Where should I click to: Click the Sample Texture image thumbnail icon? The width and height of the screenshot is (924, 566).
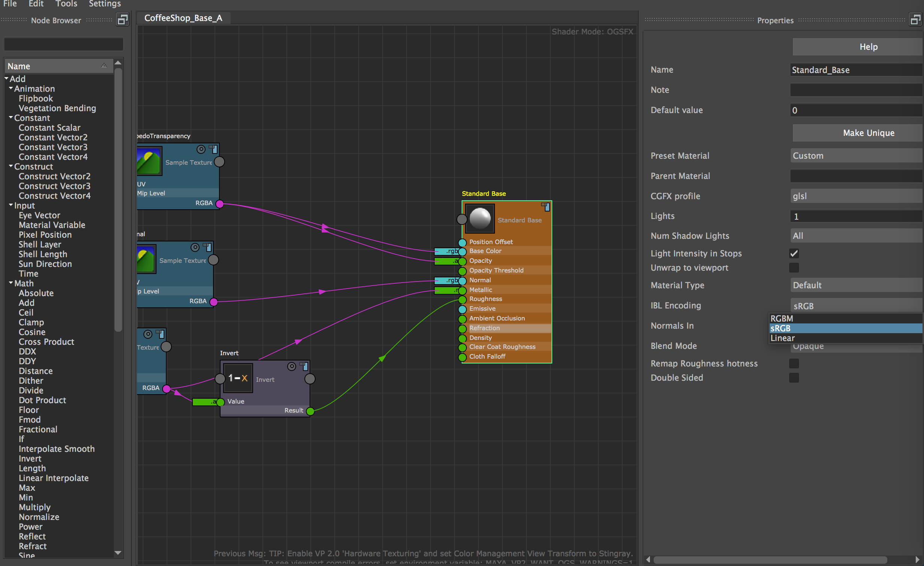tap(149, 161)
